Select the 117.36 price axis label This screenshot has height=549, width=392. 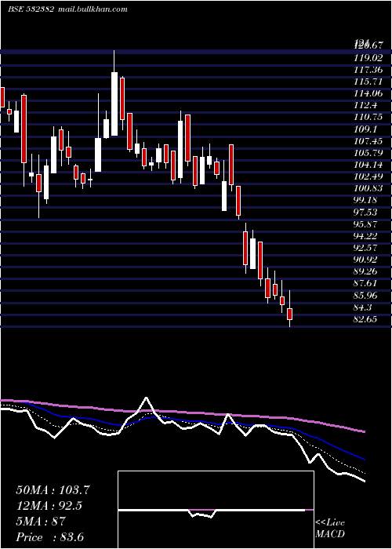click(368, 70)
